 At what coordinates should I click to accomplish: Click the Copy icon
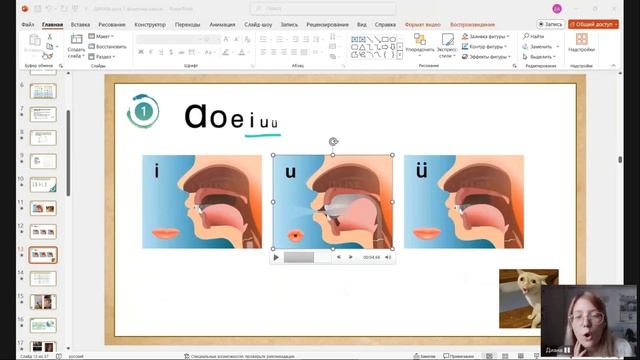pyautogui.click(x=50, y=47)
